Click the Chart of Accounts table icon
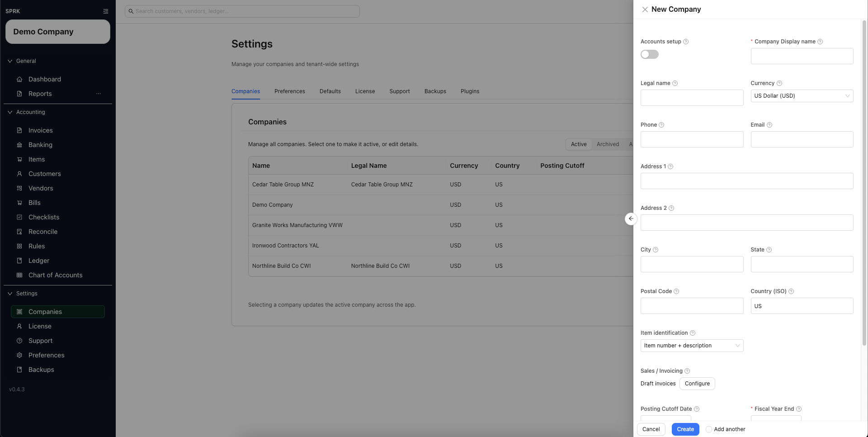The image size is (868, 437). (19, 275)
